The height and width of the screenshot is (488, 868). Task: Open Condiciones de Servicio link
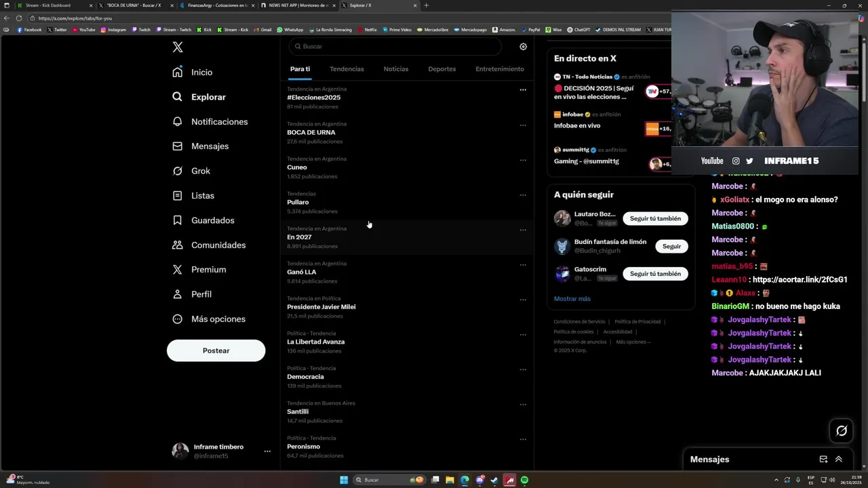[x=578, y=321]
